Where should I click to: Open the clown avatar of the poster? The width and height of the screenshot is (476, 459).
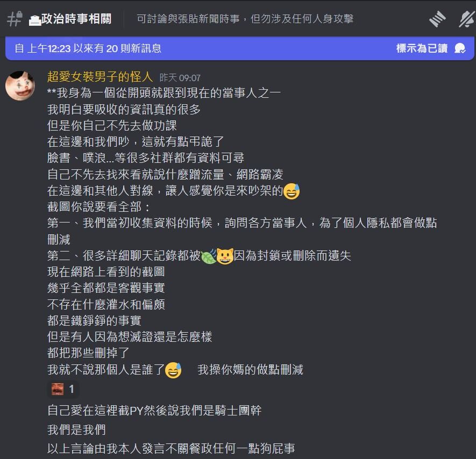20,85
